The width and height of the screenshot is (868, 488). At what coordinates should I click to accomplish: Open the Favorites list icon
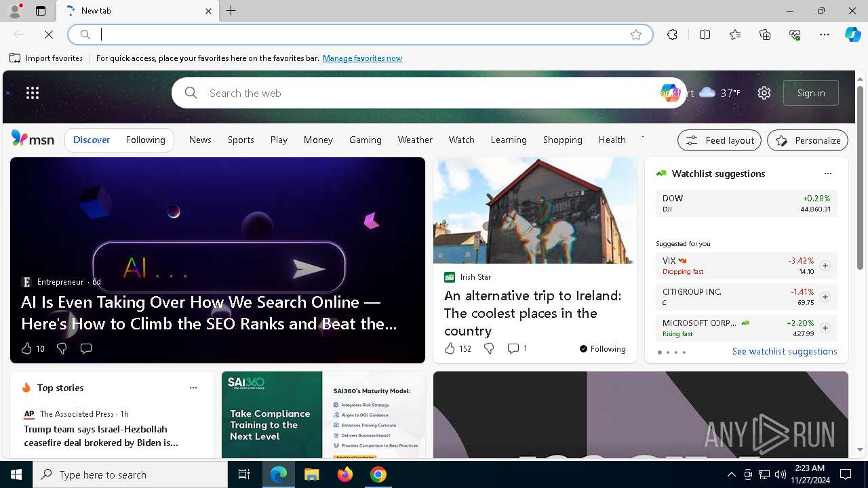tap(735, 35)
